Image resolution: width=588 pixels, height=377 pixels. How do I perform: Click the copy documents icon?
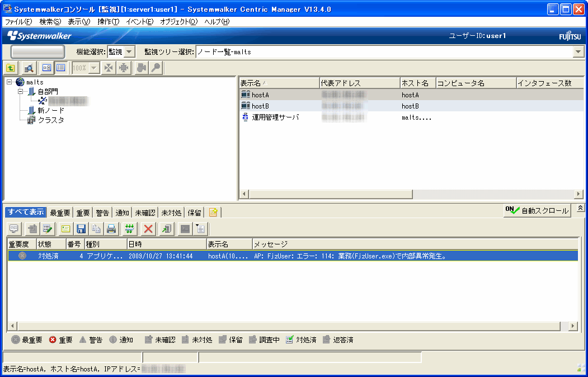coord(96,229)
